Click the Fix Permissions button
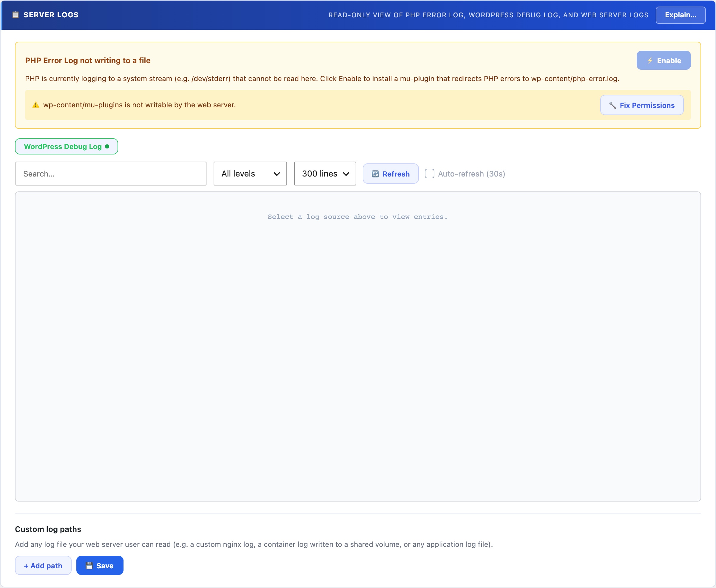The height and width of the screenshot is (588, 716). pos(642,105)
